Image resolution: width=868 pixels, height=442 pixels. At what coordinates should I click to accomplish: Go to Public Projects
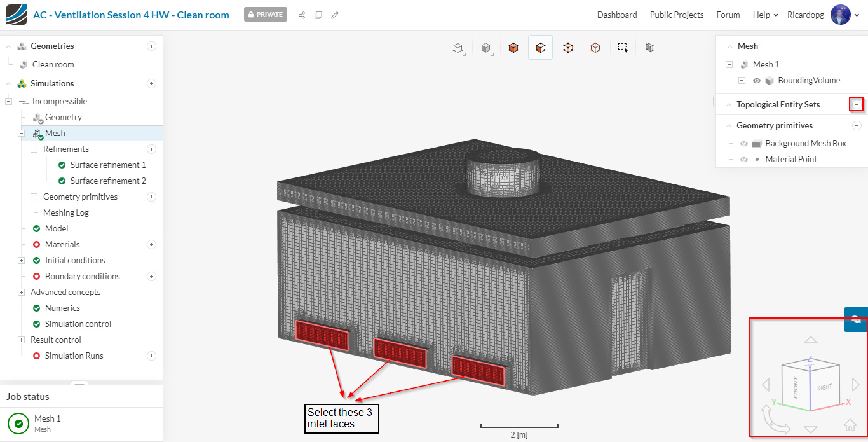[676, 15]
